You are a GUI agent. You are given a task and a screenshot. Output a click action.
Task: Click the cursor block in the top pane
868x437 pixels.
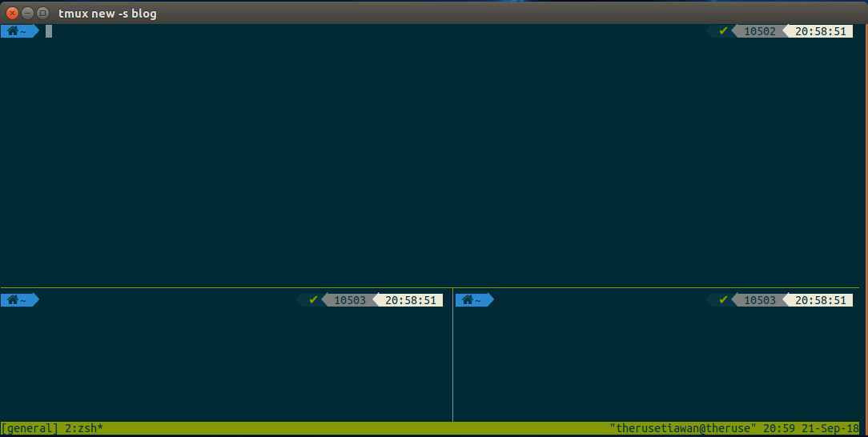[49, 31]
